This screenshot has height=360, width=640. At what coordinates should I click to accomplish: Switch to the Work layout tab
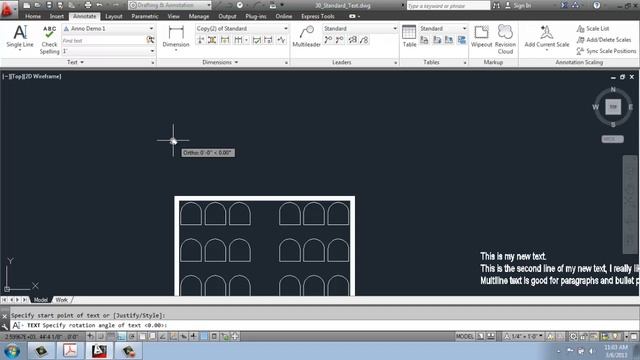click(x=62, y=300)
